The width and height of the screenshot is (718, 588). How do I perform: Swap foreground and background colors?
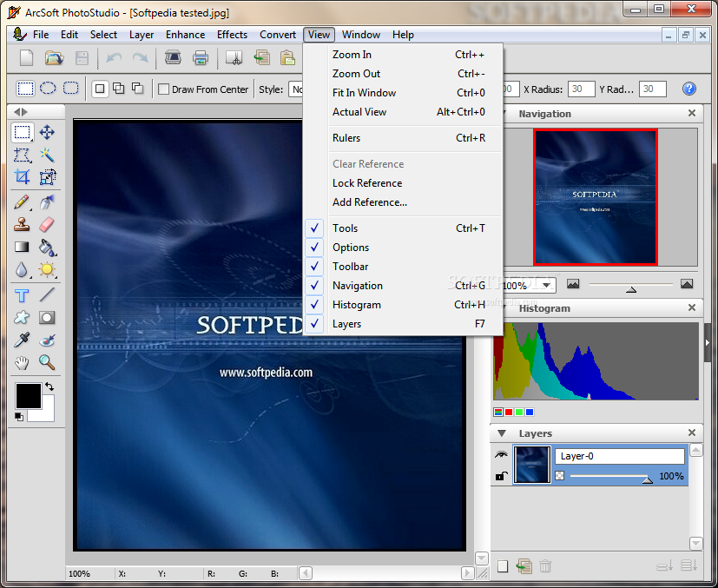point(49,386)
